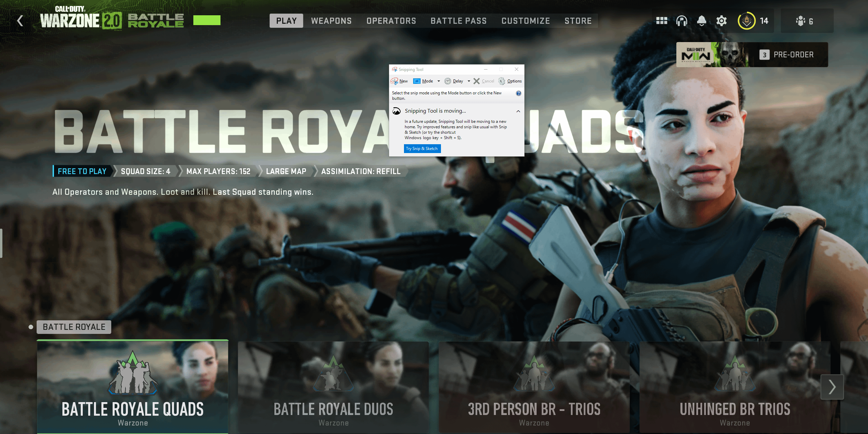Close the Snipping Tool window
This screenshot has width=868, height=434.
point(516,69)
